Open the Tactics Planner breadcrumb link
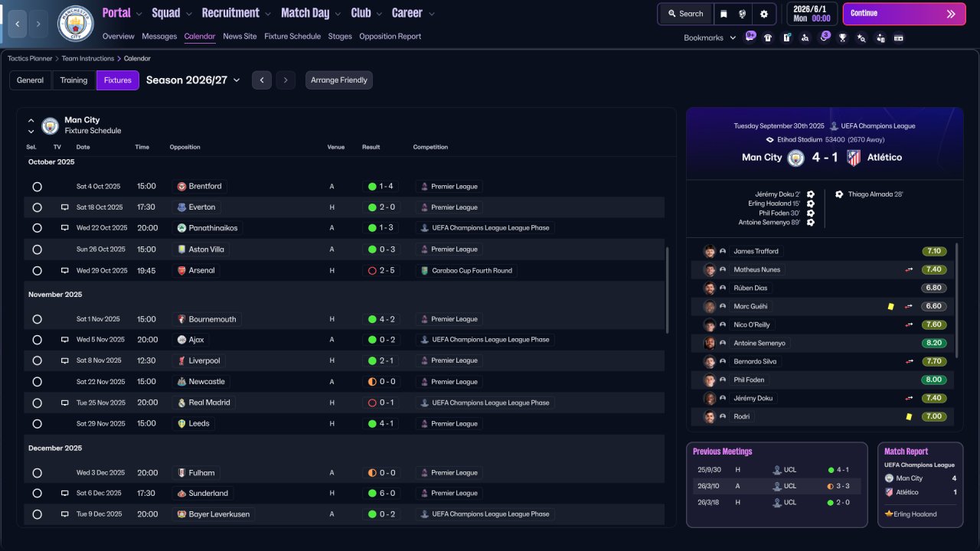This screenshot has height=551, width=980. tap(30, 58)
